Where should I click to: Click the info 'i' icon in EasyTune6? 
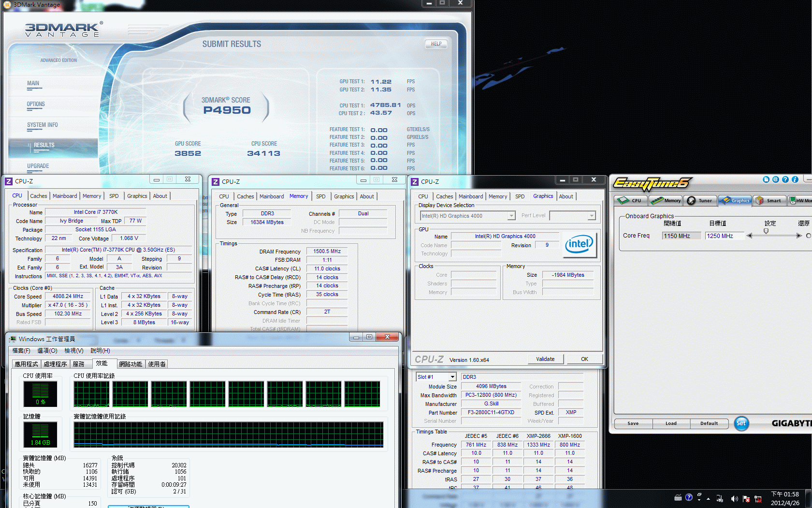point(795,179)
